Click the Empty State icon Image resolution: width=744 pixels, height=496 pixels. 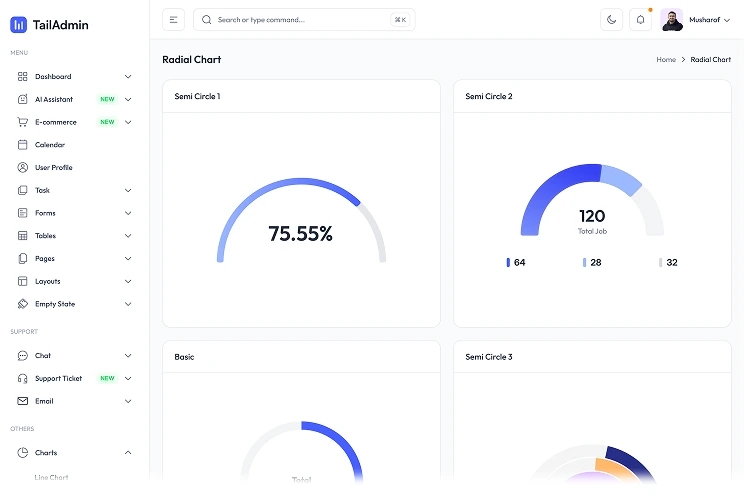coord(22,304)
